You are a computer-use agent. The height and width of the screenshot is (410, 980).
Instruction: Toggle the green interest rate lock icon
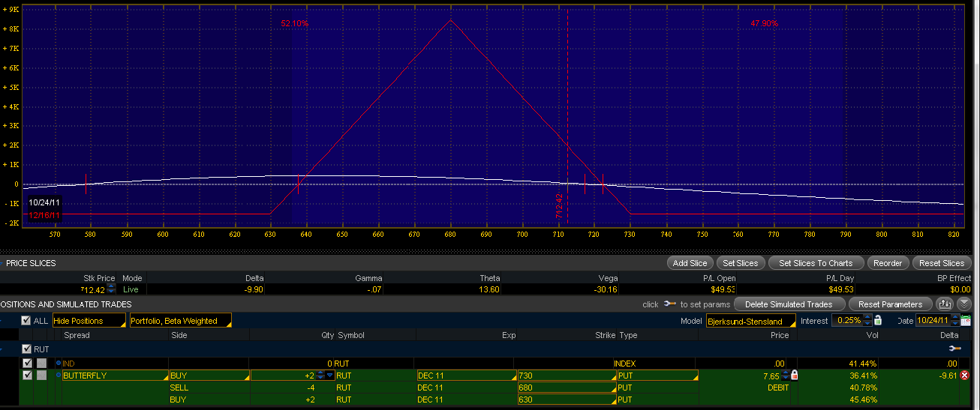[877, 321]
